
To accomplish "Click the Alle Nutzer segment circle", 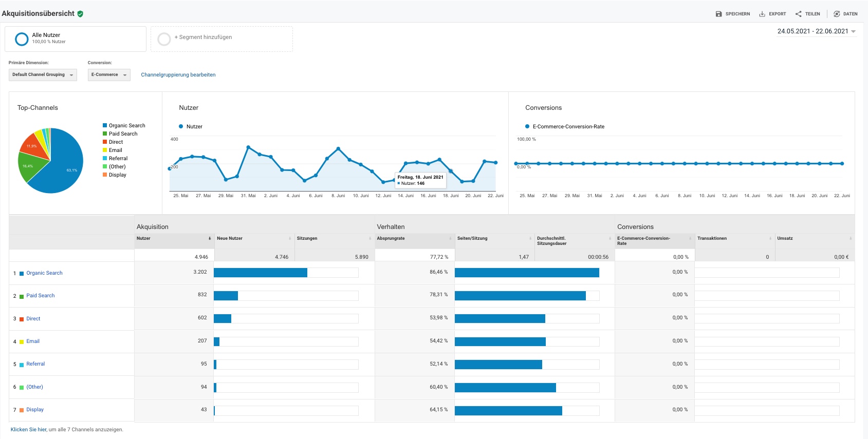I will (x=22, y=39).
